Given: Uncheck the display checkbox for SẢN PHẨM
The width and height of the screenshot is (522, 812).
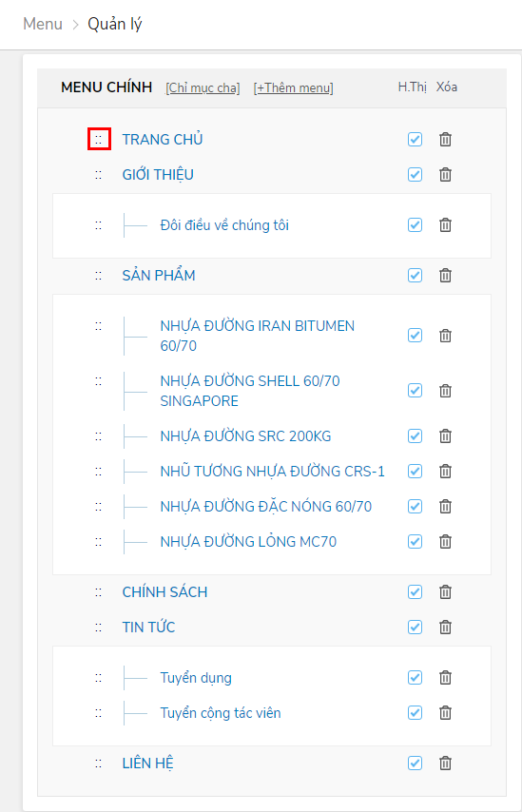Looking at the screenshot, I should 415,276.
